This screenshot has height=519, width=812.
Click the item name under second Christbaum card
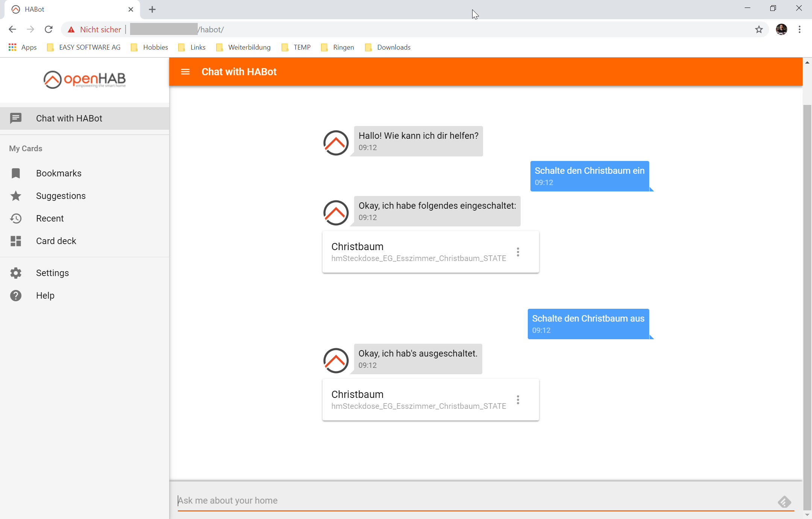point(419,406)
